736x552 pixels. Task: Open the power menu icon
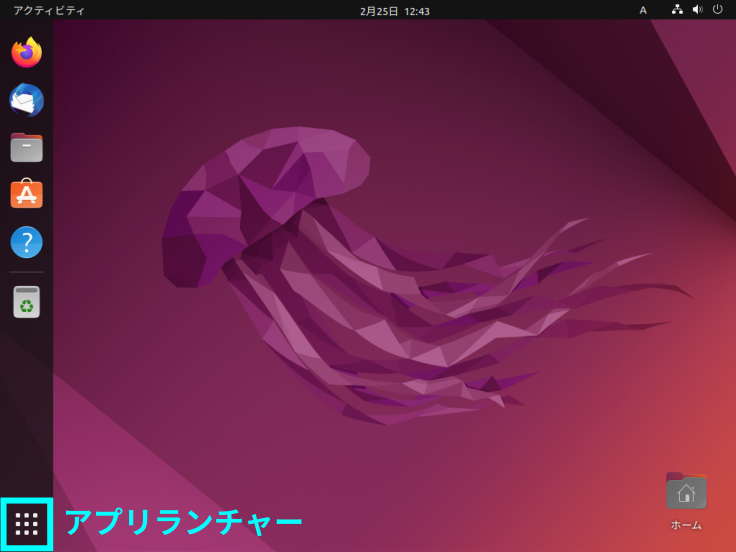tap(718, 10)
